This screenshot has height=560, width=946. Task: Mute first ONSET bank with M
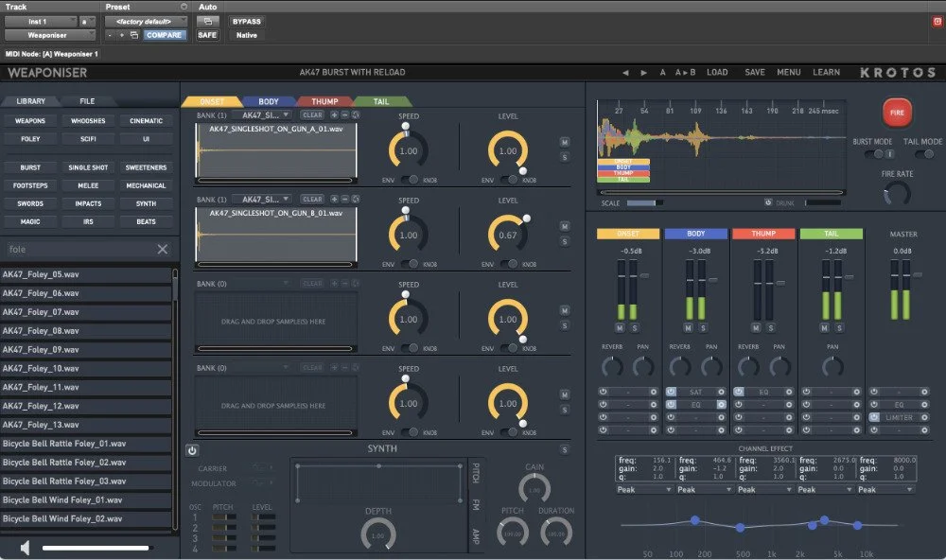pyautogui.click(x=565, y=143)
